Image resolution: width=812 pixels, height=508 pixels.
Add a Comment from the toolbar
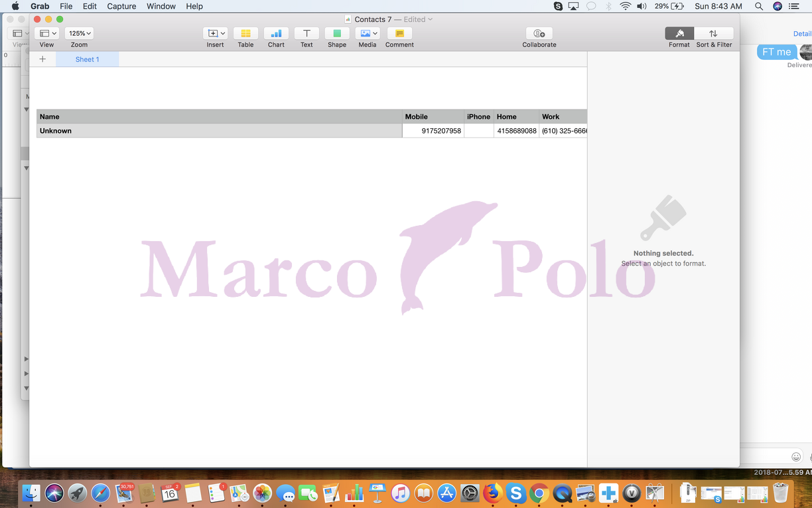(399, 33)
